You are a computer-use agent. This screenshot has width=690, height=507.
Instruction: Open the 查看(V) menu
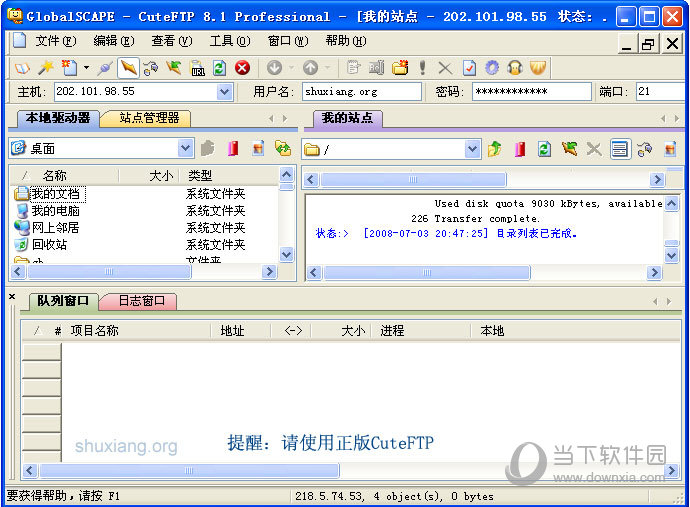(x=172, y=41)
